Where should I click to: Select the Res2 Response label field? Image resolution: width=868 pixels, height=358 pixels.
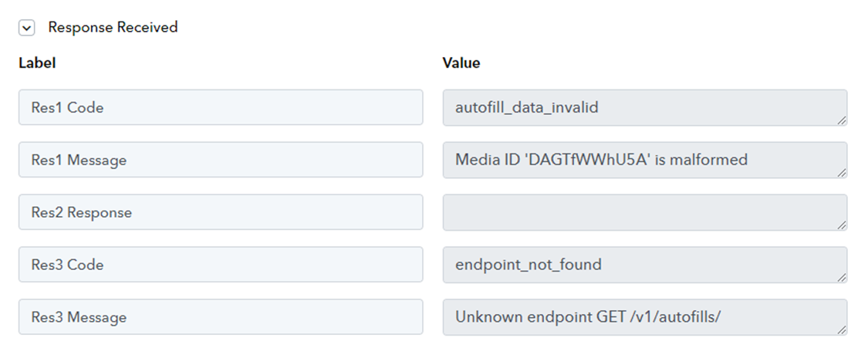(x=221, y=212)
